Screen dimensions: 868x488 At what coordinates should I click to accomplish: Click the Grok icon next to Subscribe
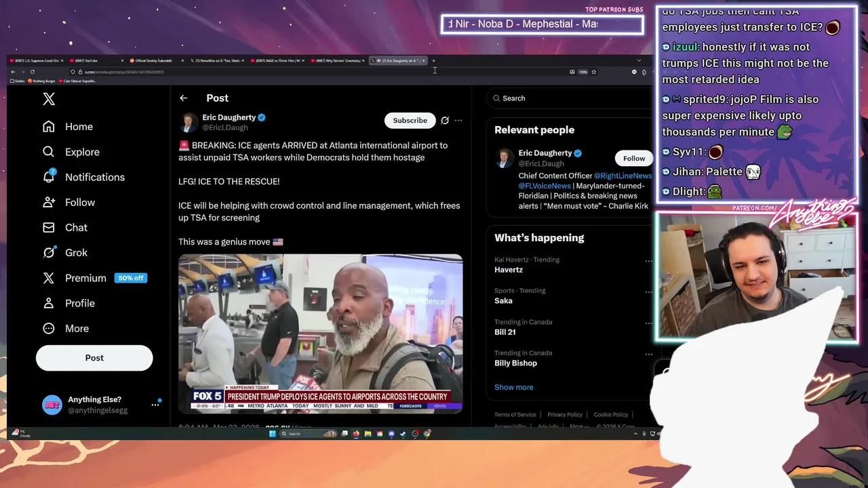pos(445,121)
